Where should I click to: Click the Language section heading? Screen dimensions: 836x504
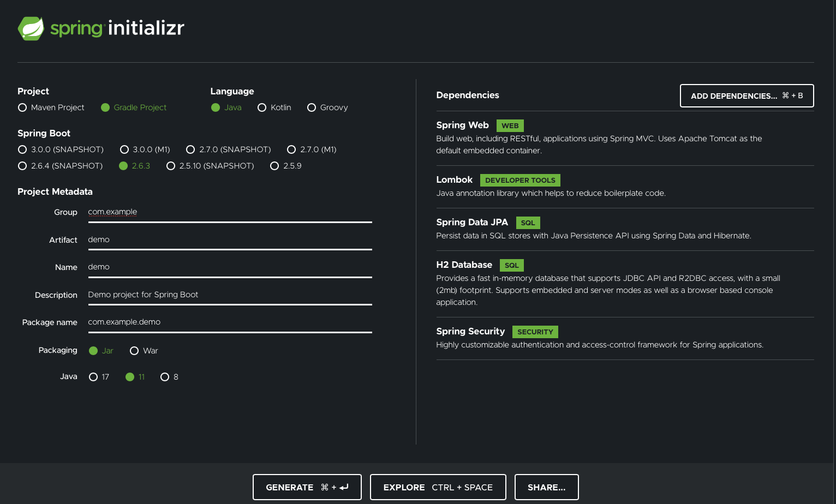(232, 92)
